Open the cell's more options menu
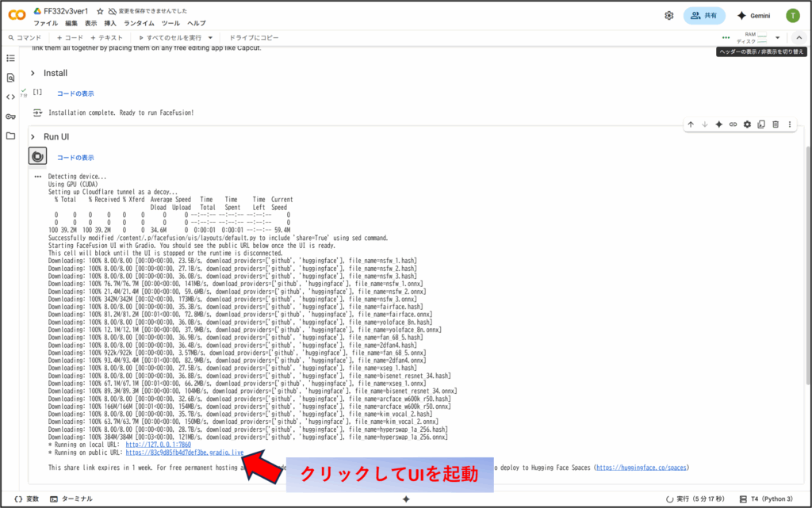 790,124
